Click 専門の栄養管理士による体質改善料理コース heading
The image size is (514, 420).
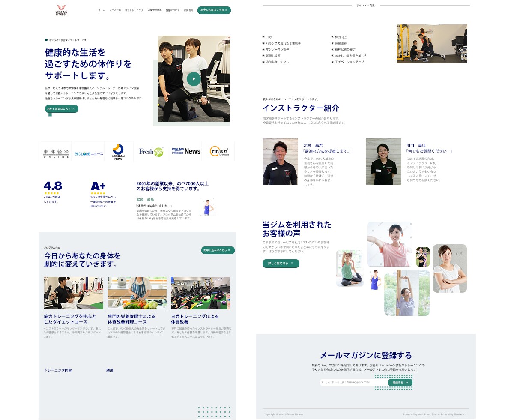point(131,319)
